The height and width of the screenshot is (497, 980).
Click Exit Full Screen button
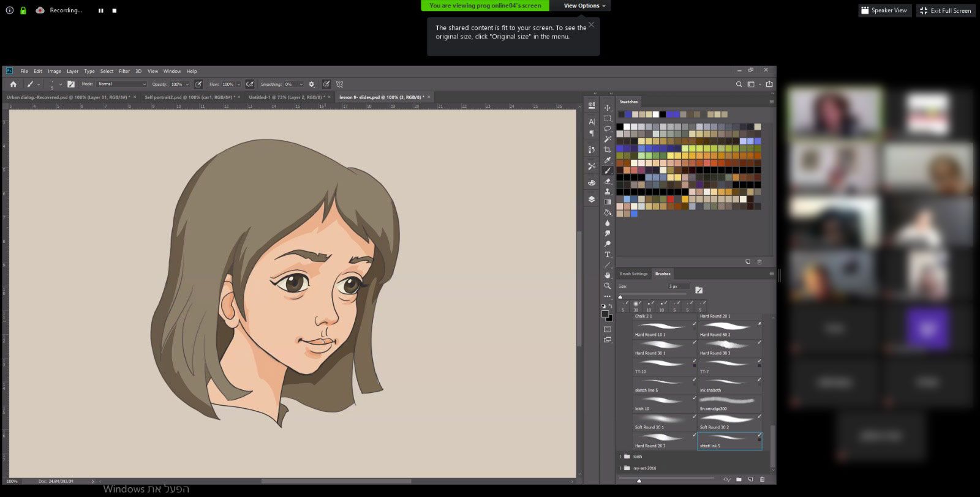pyautogui.click(x=946, y=10)
